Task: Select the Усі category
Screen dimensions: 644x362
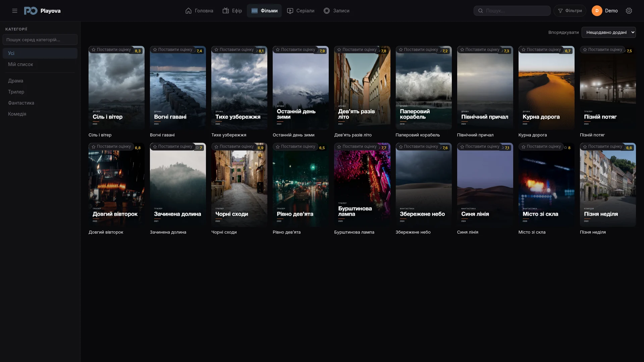Action: (x=40, y=53)
